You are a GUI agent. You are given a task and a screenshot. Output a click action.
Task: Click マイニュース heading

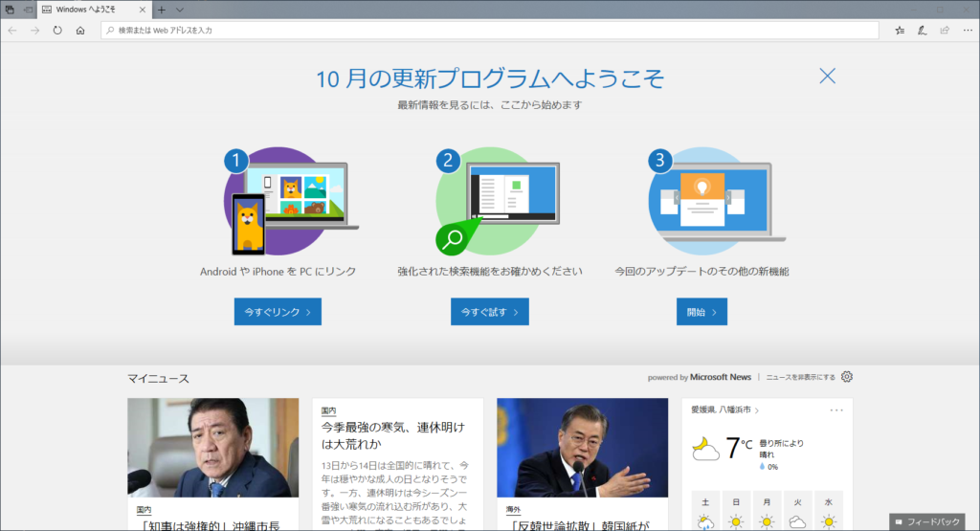(158, 379)
